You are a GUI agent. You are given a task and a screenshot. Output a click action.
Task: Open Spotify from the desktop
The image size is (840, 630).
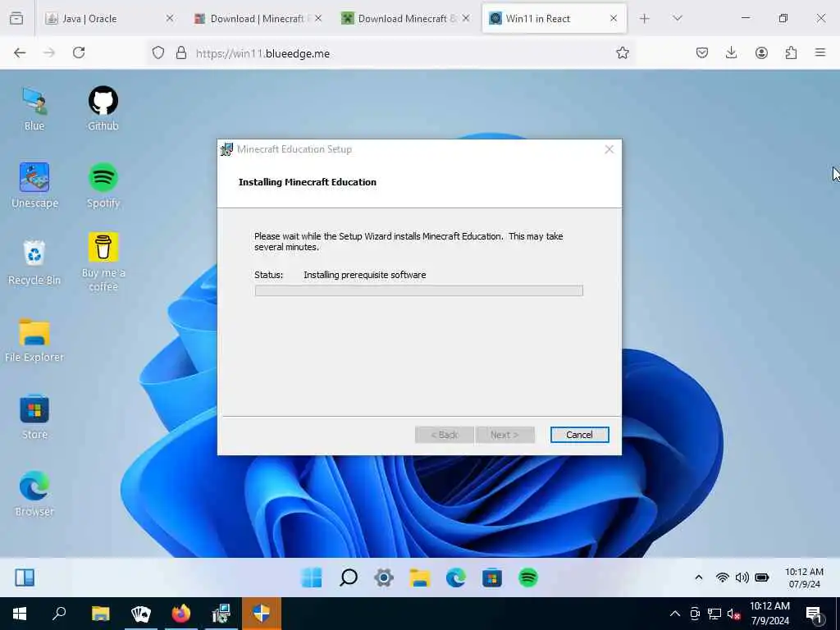[103, 185]
